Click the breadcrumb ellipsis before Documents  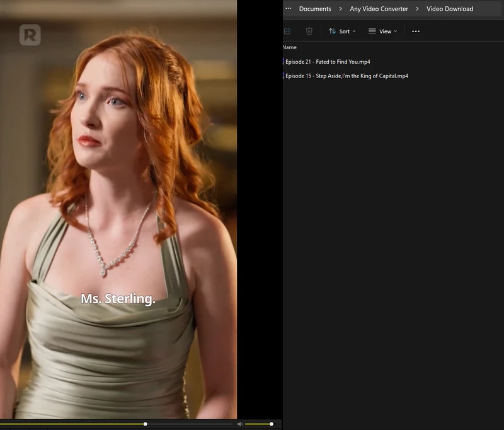coord(288,9)
